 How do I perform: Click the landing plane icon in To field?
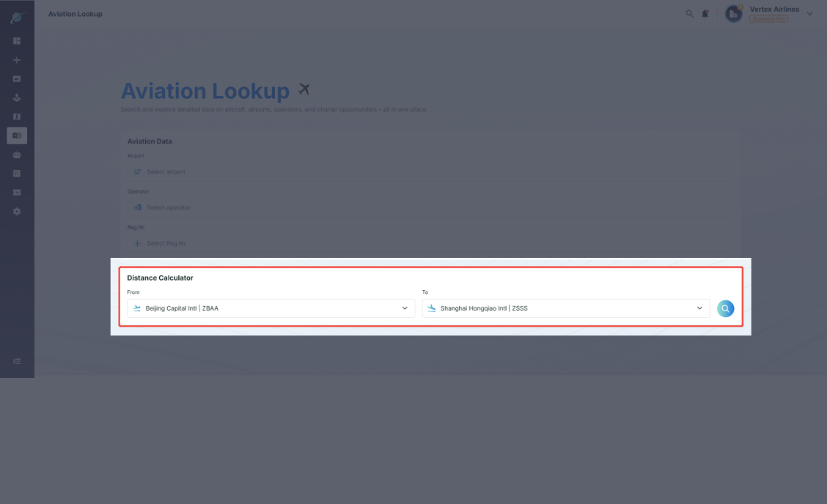pyautogui.click(x=431, y=308)
